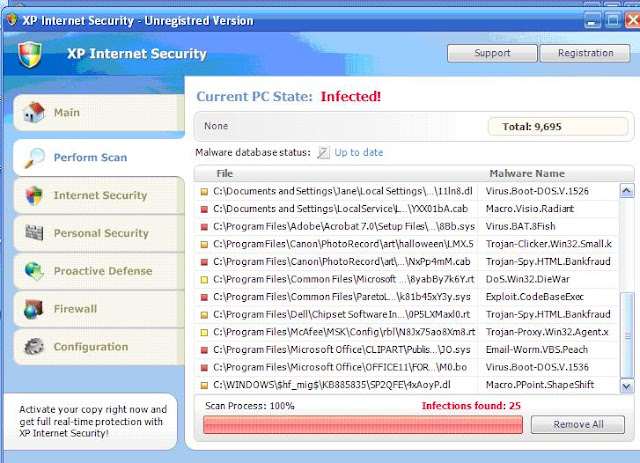Click the Firewall globe brick icon
The width and height of the screenshot is (640, 463).
[x=33, y=309]
